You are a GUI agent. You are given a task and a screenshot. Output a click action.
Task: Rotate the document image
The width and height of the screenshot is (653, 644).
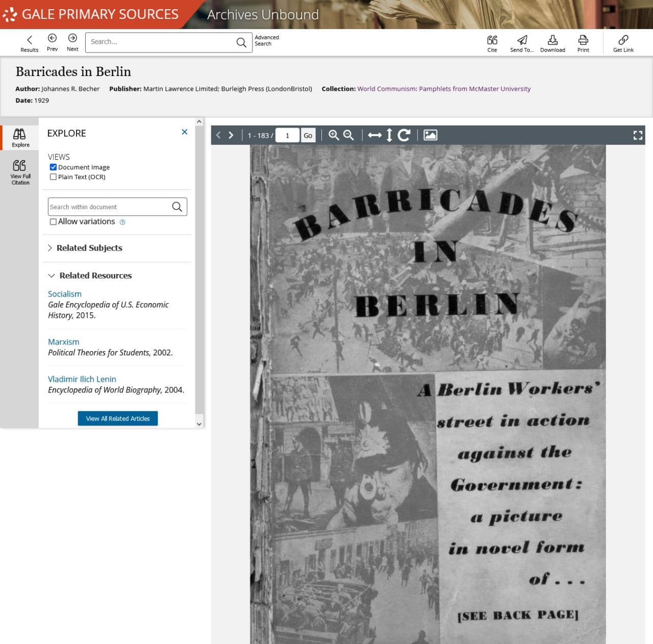click(404, 135)
